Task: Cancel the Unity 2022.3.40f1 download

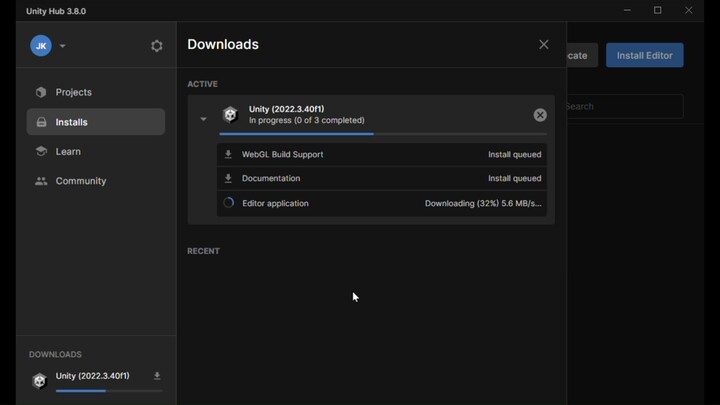Action: (540, 115)
